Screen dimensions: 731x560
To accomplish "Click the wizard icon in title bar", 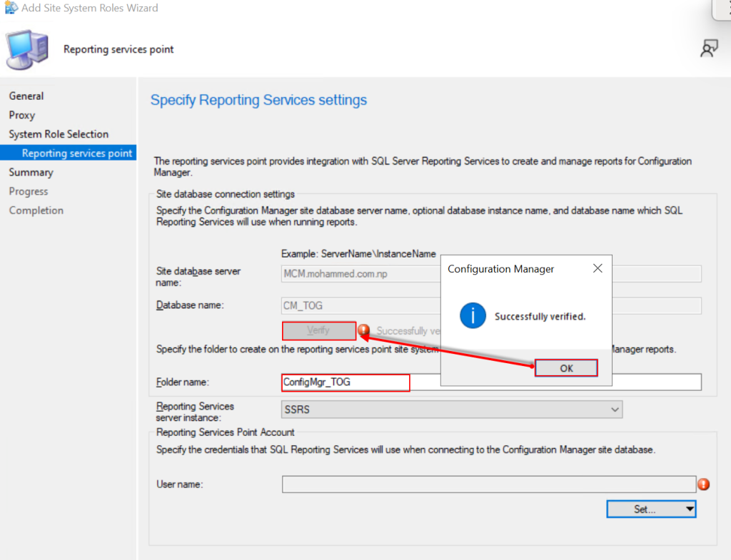I will [x=11, y=8].
